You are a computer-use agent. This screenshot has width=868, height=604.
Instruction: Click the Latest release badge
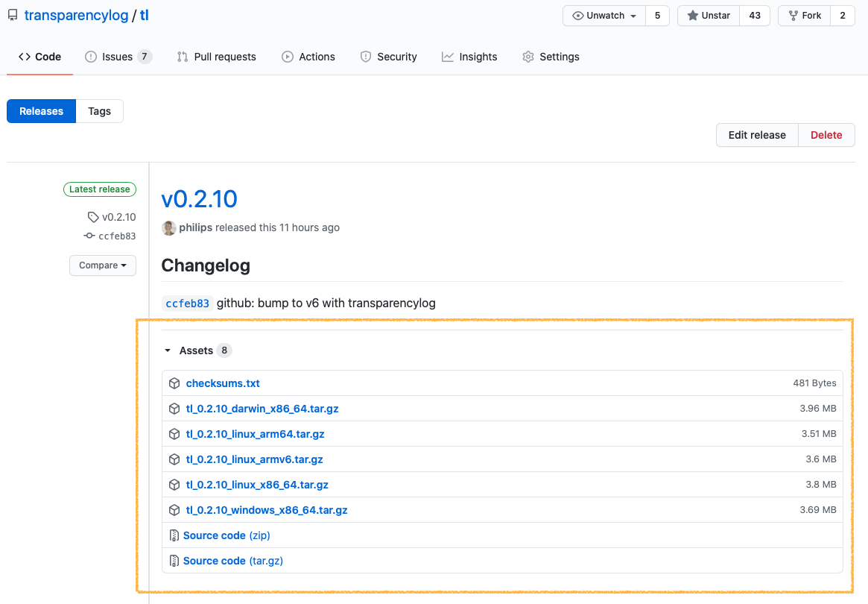pyautogui.click(x=100, y=189)
